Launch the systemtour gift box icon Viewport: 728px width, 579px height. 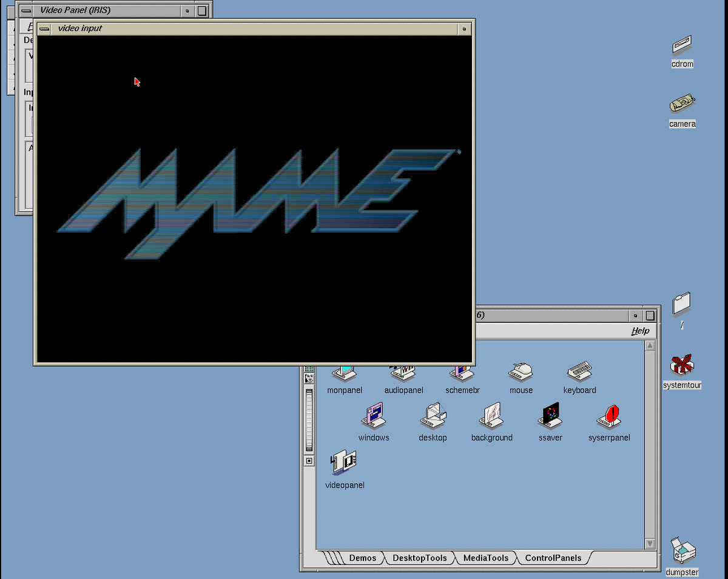[x=682, y=365]
